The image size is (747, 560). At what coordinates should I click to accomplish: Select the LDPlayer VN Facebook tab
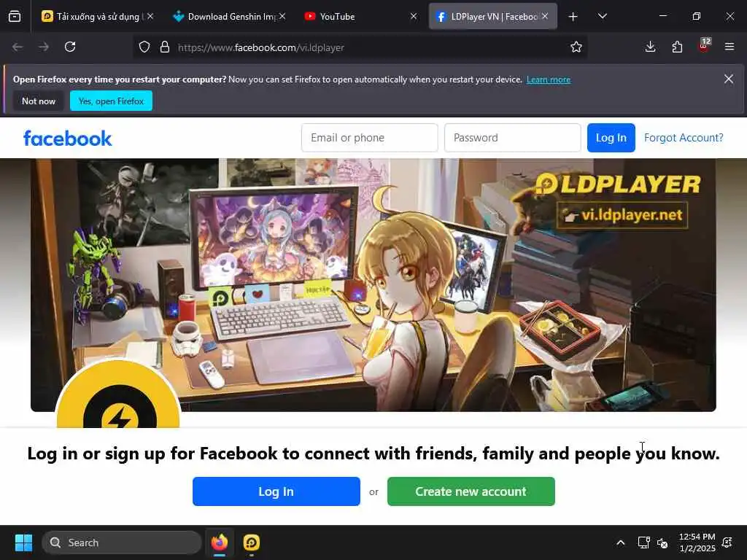493,16
